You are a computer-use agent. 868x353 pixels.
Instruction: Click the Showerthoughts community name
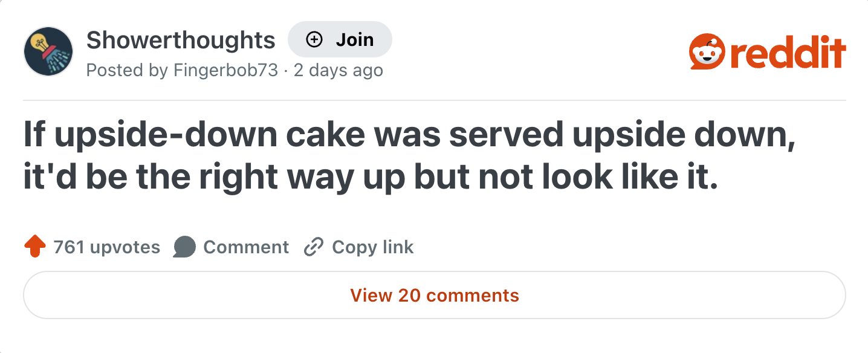(181, 39)
